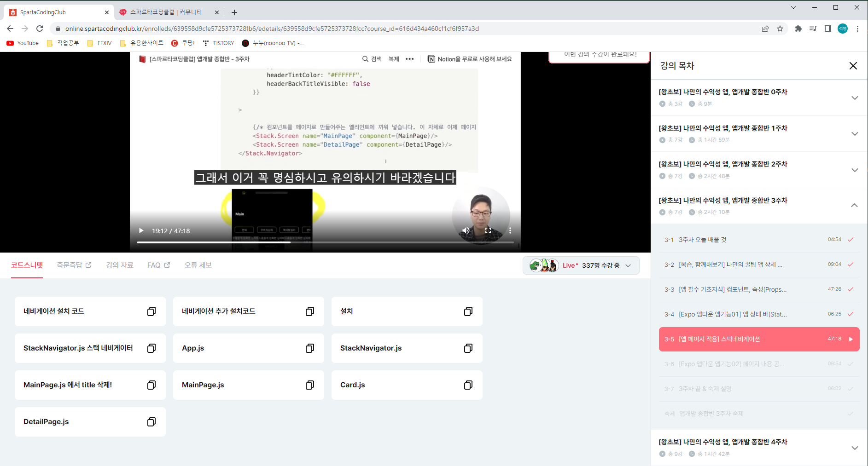Open the YouTube bookmark

click(23, 43)
